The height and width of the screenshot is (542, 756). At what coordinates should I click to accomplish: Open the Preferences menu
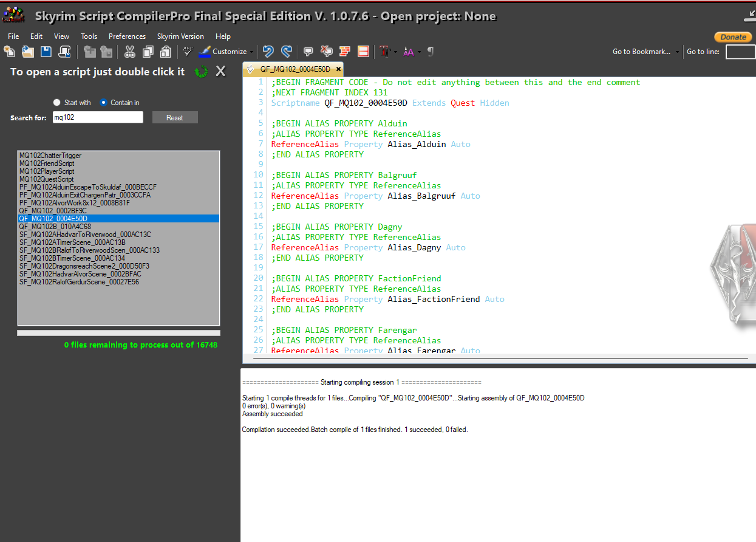click(128, 36)
